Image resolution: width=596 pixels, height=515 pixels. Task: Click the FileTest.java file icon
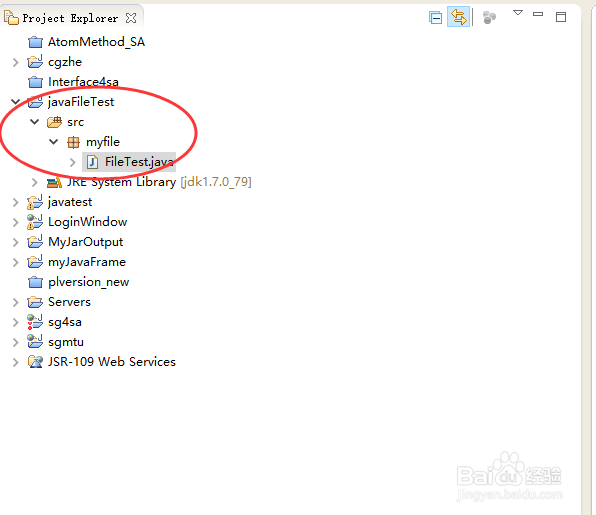pyautogui.click(x=92, y=162)
